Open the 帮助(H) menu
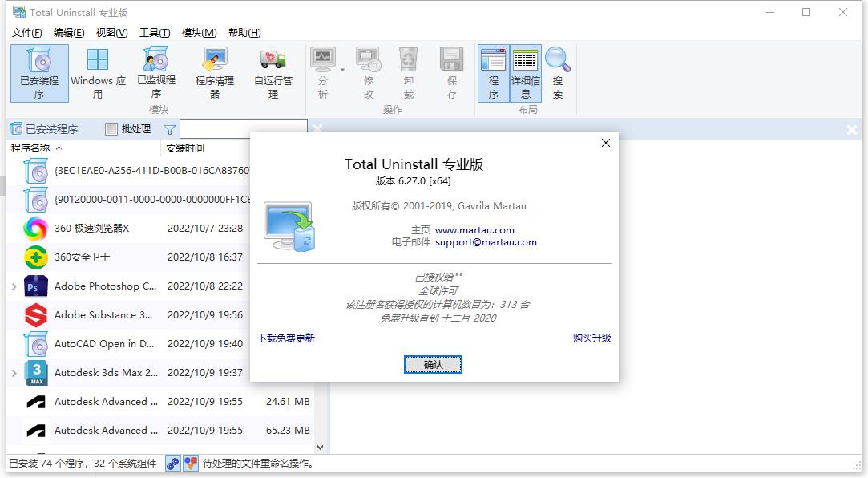868x478 pixels. (x=244, y=33)
